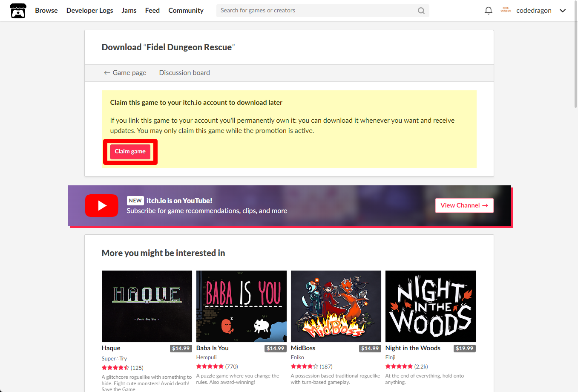The image size is (578, 392).
Task: Open the Haque game thumbnail
Action: pyautogui.click(x=147, y=306)
